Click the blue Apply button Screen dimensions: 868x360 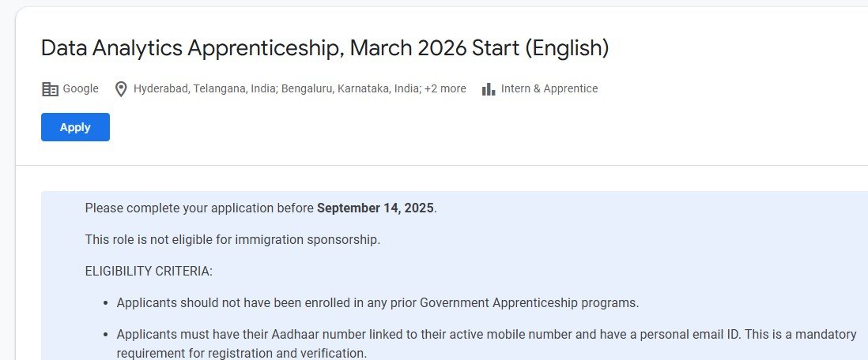[75, 127]
